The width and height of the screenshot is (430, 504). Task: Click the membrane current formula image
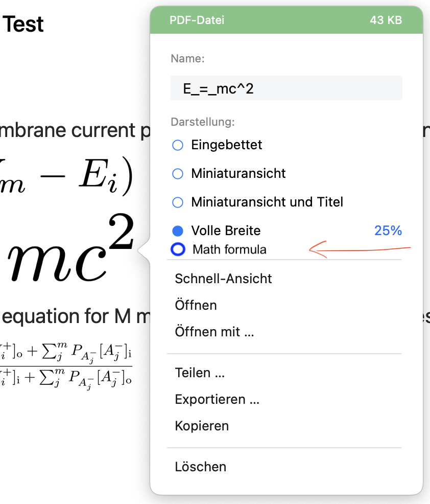[x=66, y=177]
